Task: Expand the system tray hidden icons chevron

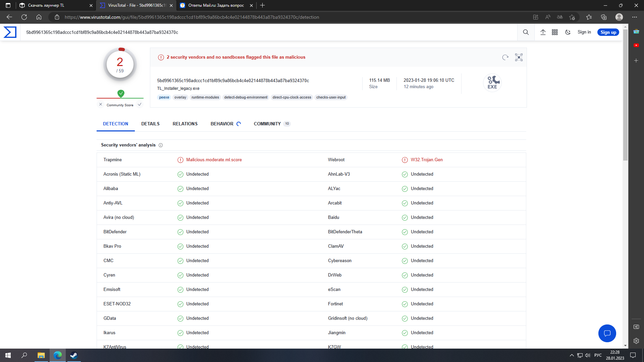Action: (572, 355)
